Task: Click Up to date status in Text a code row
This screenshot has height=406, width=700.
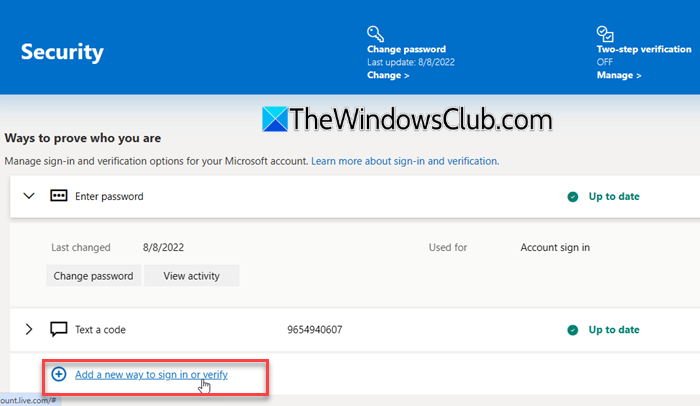Action: [x=614, y=330]
